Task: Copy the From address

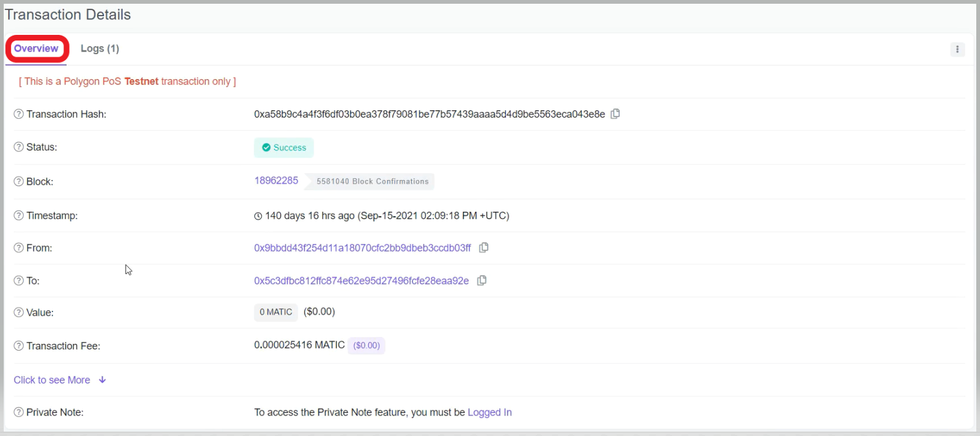Action: (x=483, y=248)
